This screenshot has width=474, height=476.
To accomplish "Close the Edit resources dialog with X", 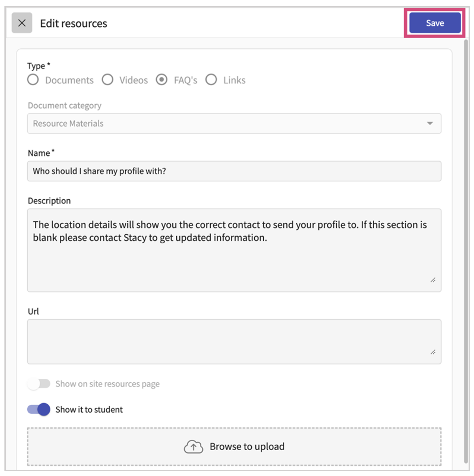I will (22, 23).
